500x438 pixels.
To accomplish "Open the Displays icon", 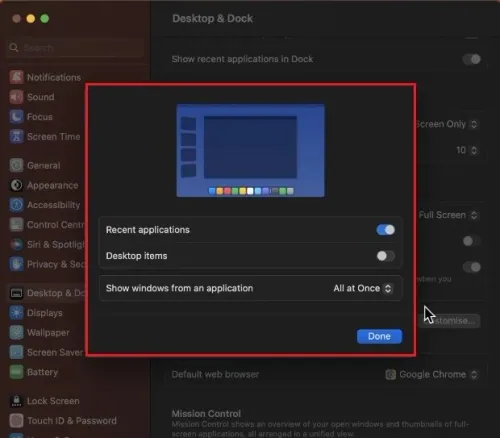I will tap(16, 313).
